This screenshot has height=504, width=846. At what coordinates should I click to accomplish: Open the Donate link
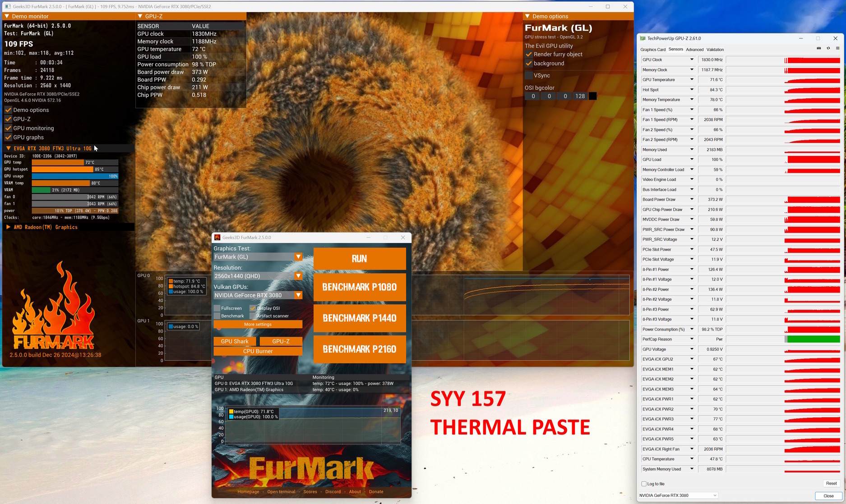[x=376, y=492]
